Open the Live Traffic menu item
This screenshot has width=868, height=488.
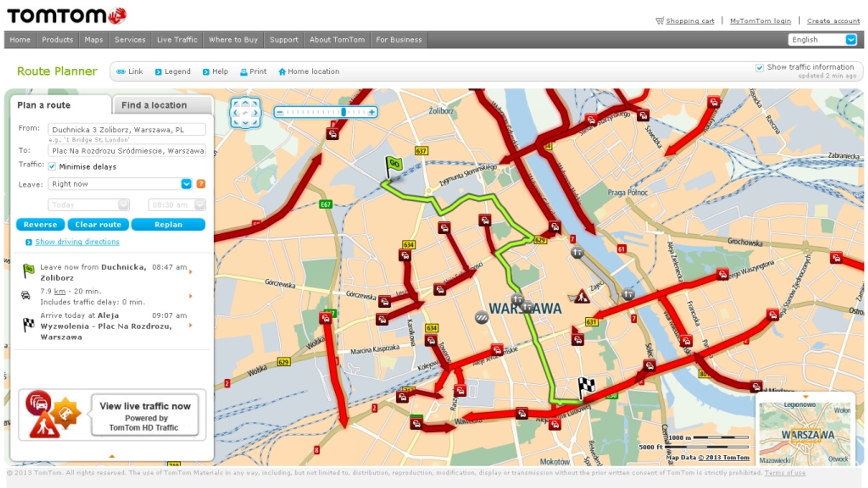[177, 40]
